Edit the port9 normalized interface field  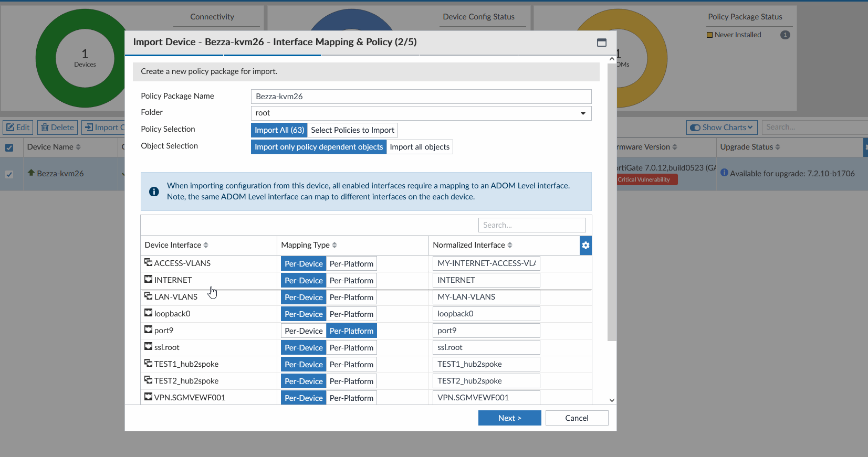[x=486, y=331]
